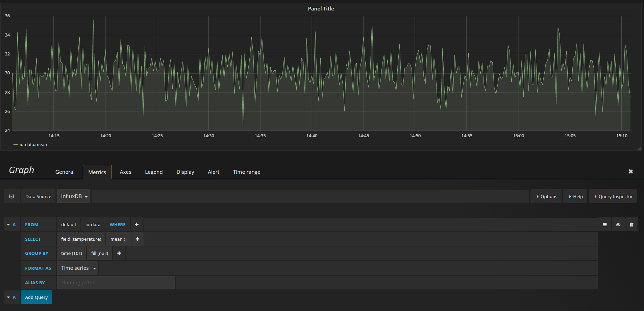Add a WHERE condition with plus icon

pos(137,224)
